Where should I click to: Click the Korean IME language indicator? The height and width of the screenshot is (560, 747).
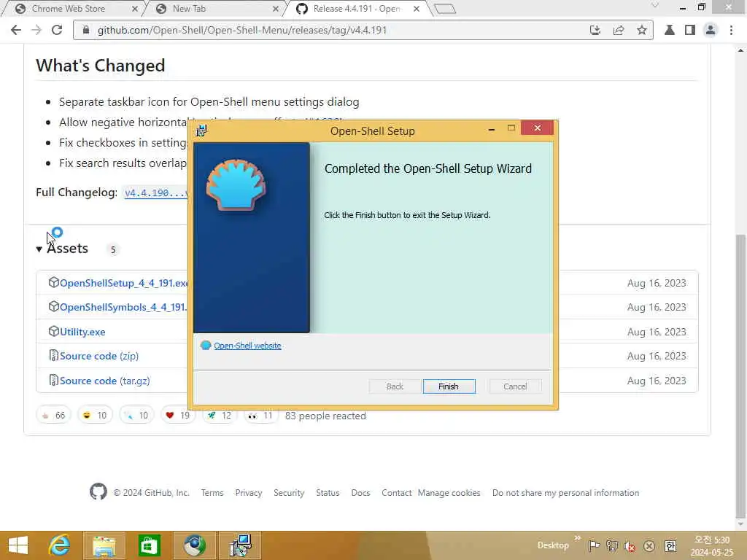670,545
